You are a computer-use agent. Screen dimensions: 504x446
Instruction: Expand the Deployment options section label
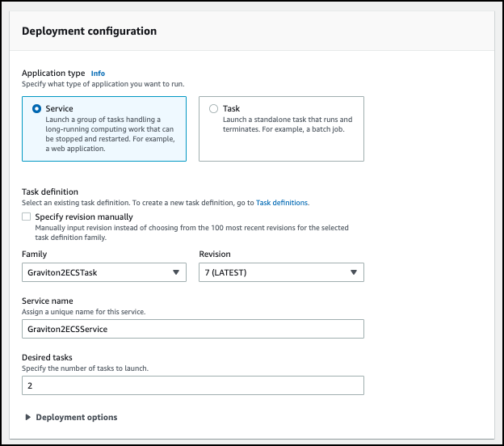77,417
